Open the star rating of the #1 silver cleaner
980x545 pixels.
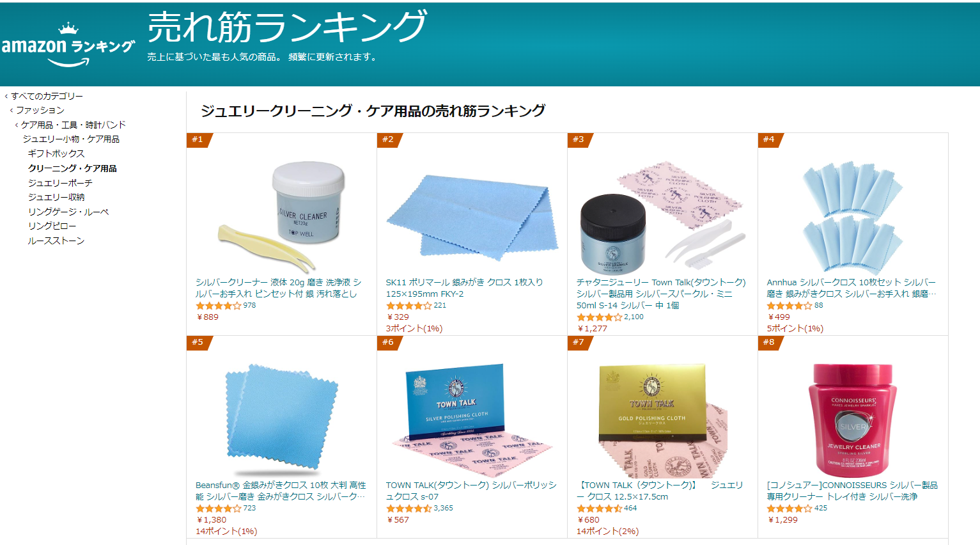[x=218, y=306]
